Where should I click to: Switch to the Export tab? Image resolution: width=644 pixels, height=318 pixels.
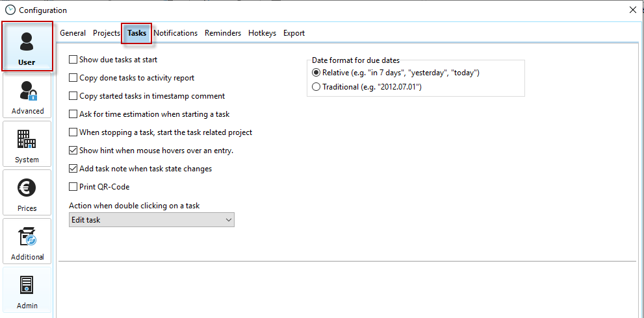(x=294, y=33)
